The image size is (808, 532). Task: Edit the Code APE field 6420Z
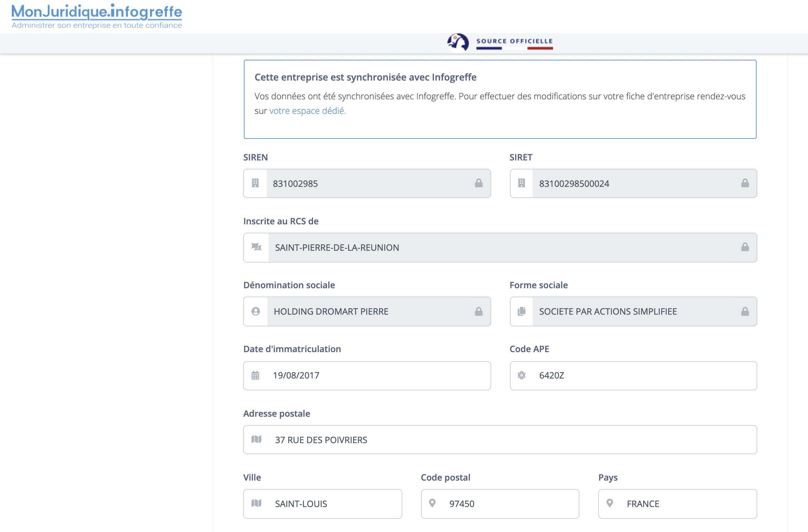(x=633, y=376)
